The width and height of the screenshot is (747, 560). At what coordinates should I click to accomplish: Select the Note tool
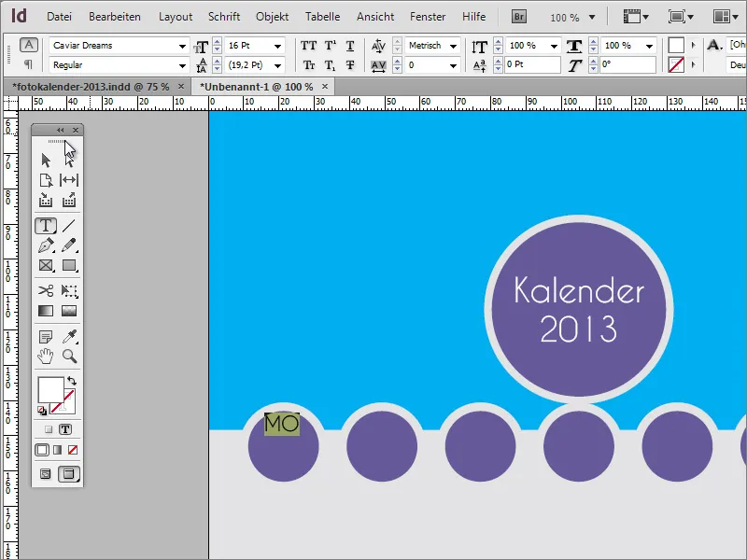46,337
